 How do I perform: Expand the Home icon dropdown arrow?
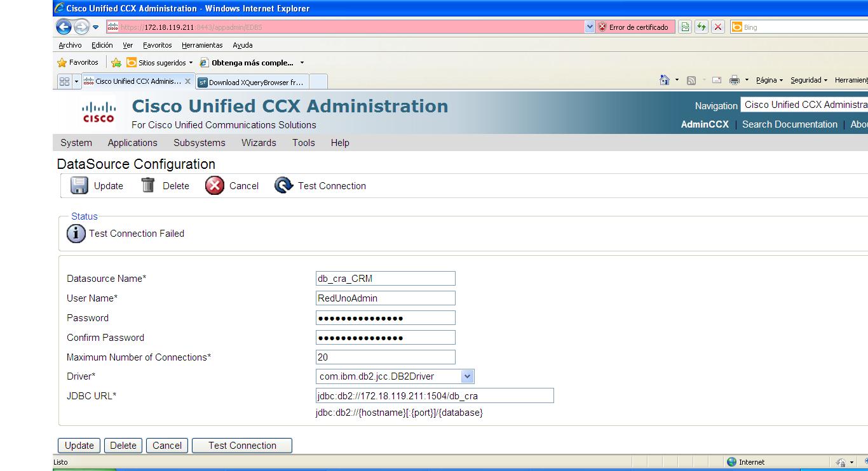click(x=677, y=80)
